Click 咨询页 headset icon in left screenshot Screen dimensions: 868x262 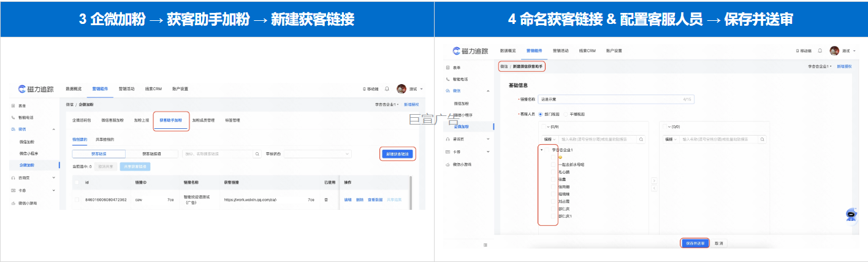13,177
